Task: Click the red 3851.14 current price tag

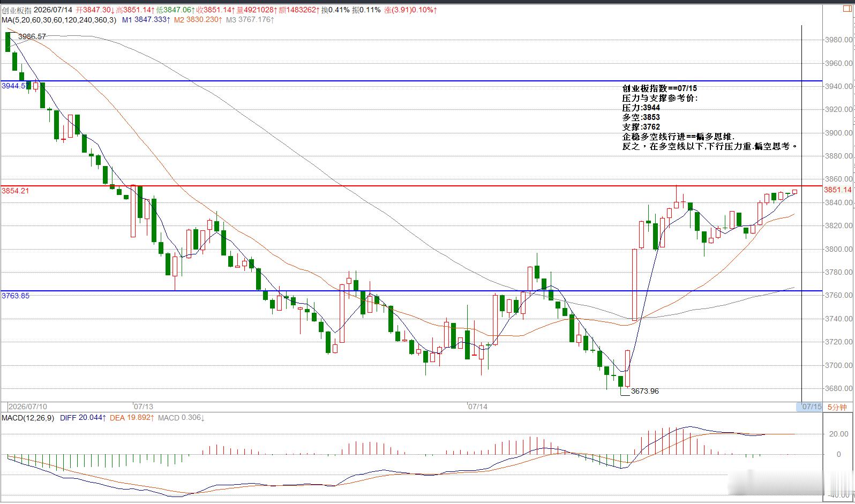Action: (837, 190)
